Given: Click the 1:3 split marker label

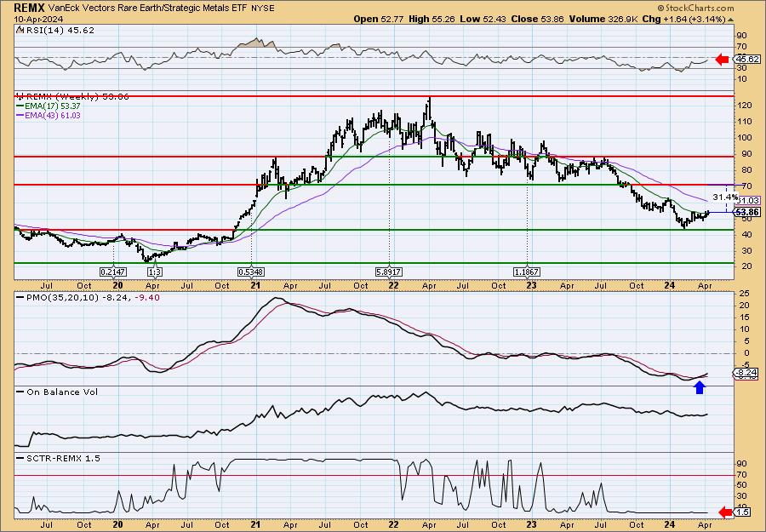Looking at the screenshot, I should pos(154,272).
